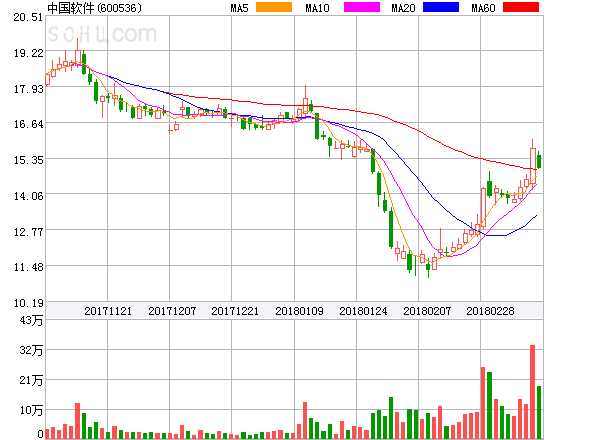The width and height of the screenshot is (600, 440).
Task: Click the magenta MA10 legend swatch
Action: pyautogui.click(x=362, y=7)
